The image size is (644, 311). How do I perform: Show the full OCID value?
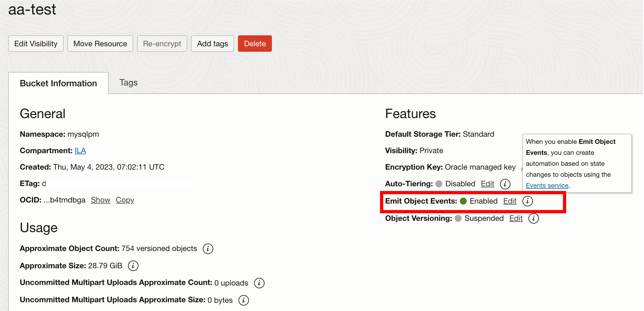point(100,200)
